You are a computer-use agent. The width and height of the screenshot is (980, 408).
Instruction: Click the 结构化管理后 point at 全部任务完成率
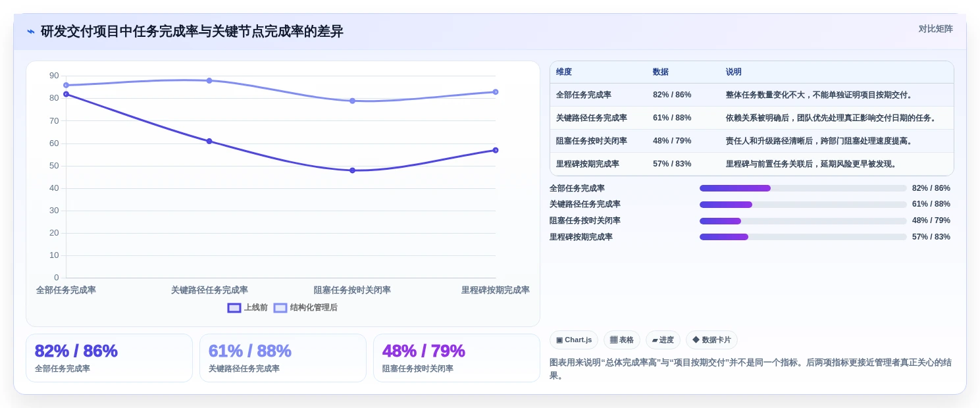point(66,85)
